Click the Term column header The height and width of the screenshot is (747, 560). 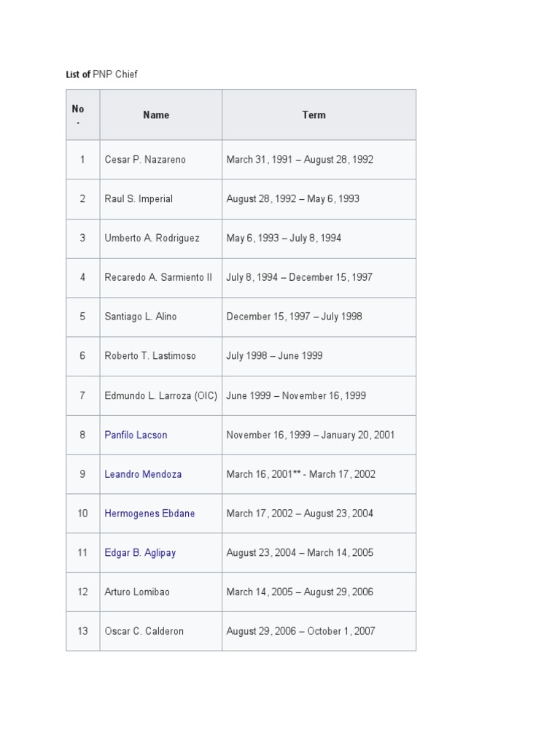[314, 115]
